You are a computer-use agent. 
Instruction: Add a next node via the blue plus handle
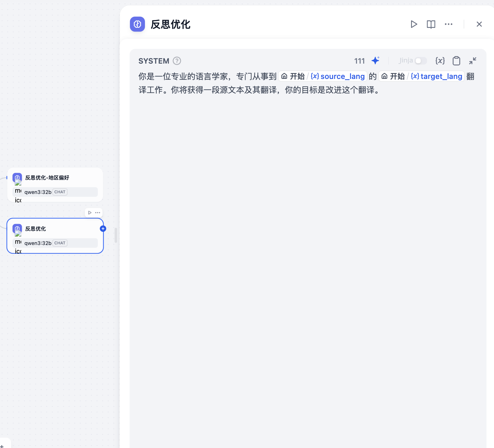103,229
